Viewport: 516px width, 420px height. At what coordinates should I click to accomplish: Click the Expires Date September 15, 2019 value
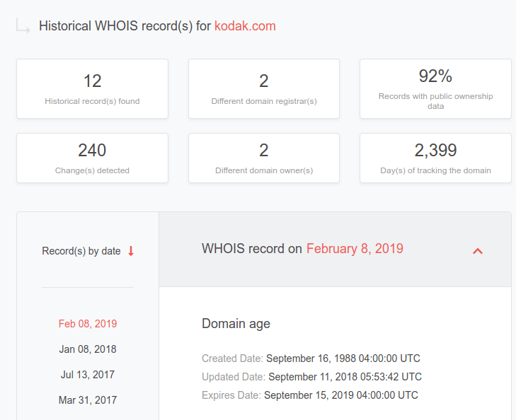(x=341, y=395)
